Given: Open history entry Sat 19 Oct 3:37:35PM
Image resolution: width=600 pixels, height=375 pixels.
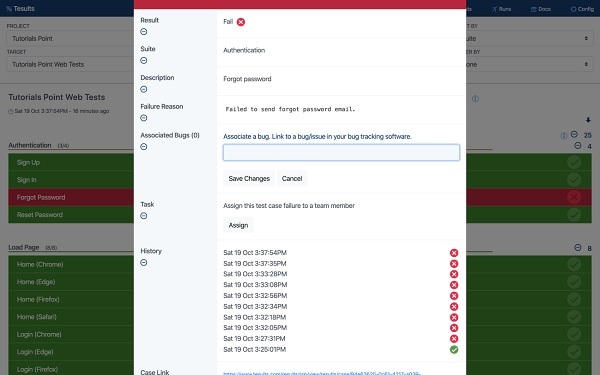Looking at the screenshot, I should 255,263.
